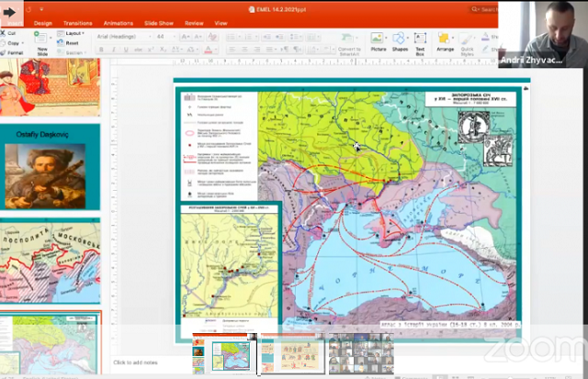Open the Slide Show tab
588x379 pixels.
tap(159, 23)
